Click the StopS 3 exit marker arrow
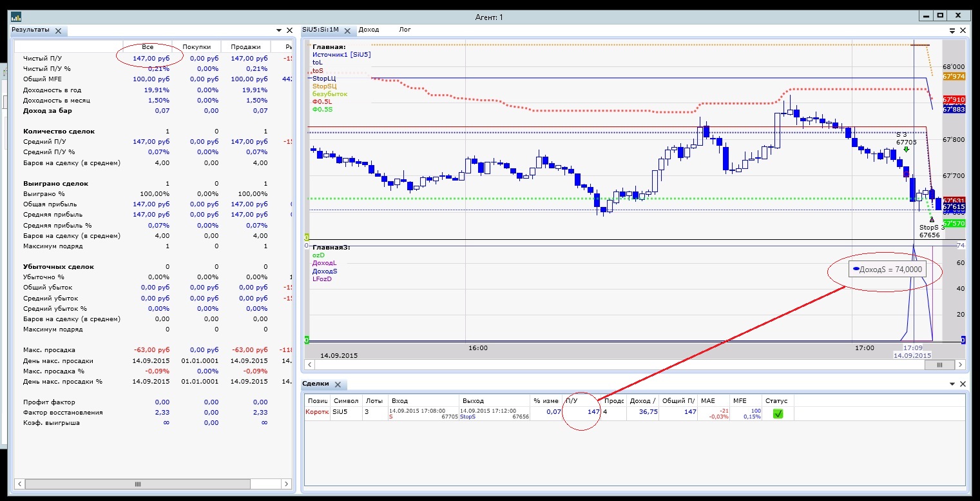 [x=932, y=219]
